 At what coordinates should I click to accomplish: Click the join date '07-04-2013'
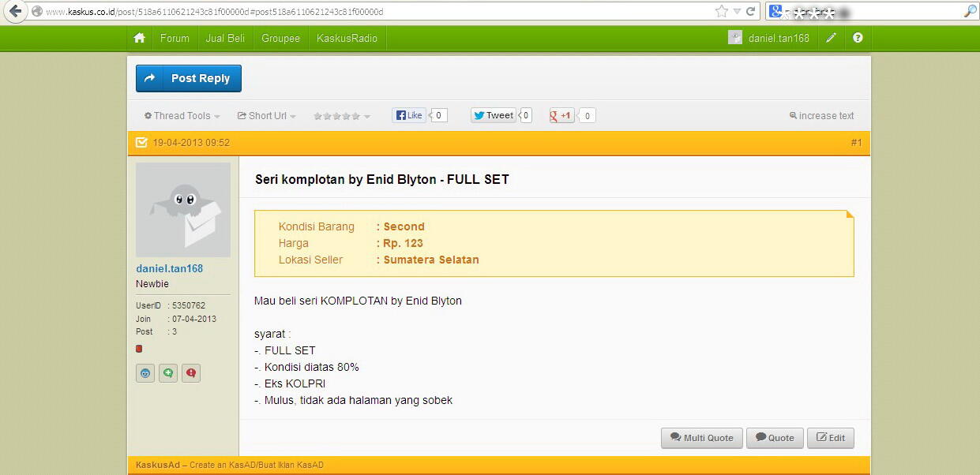click(194, 319)
